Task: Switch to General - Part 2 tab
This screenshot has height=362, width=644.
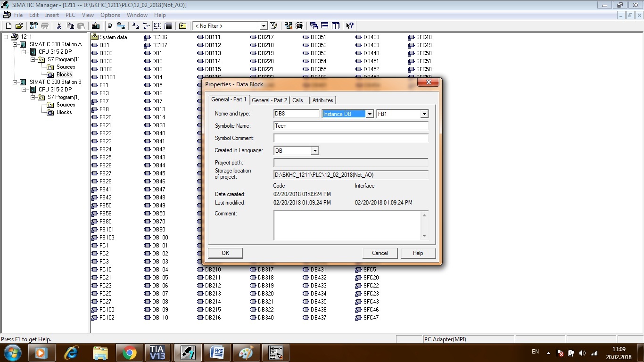Action: [269, 100]
